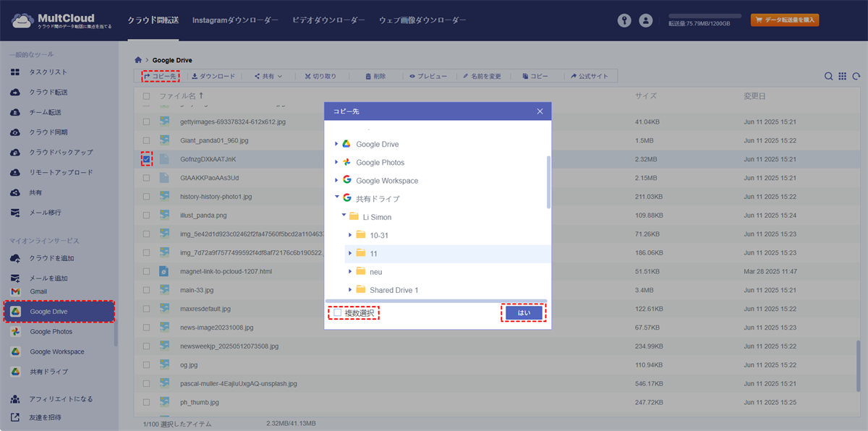Select the Shared Drive 1 folder
Image resolution: width=868 pixels, height=431 pixels.
click(393, 290)
